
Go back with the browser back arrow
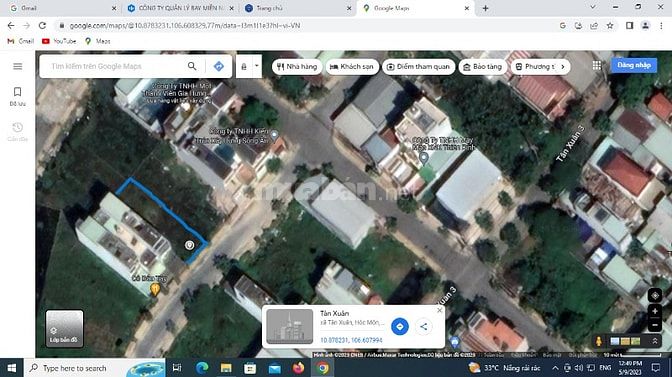(x=11, y=26)
